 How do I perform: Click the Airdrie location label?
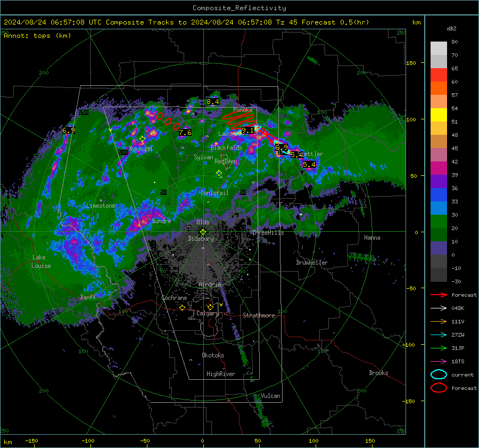point(210,284)
